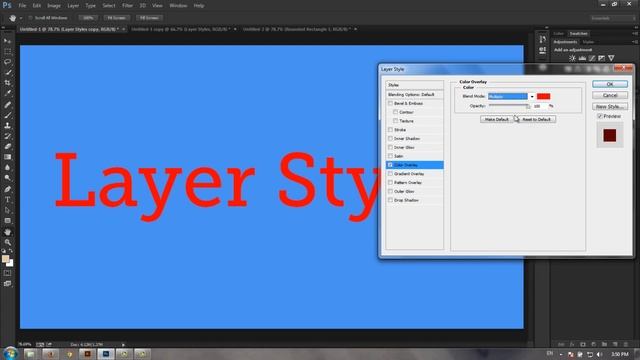640x360 pixels.
Task: Select the Brush tool
Action: click(7, 115)
